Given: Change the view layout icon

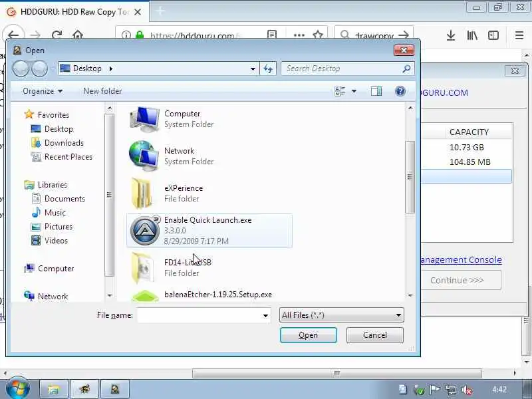Looking at the screenshot, I should pos(340,91).
